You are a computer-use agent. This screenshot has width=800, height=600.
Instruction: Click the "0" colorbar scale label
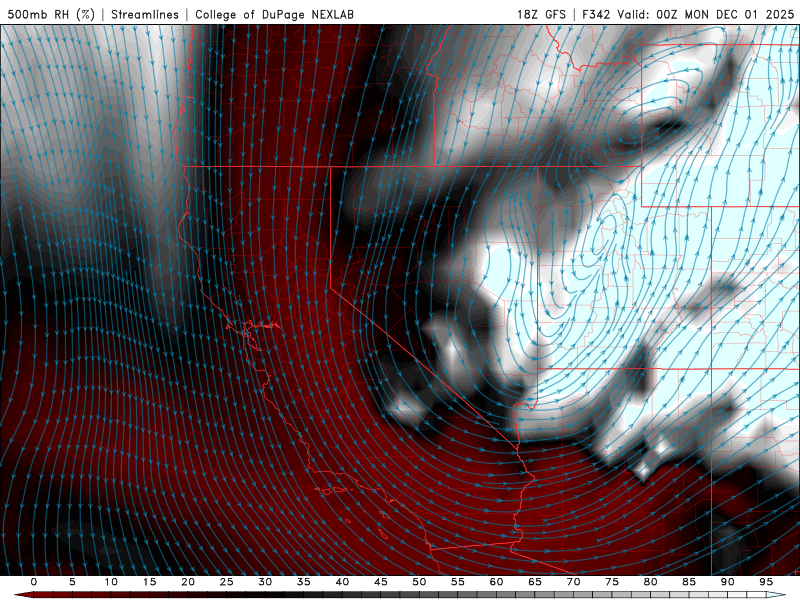pyautogui.click(x=34, y=582)
